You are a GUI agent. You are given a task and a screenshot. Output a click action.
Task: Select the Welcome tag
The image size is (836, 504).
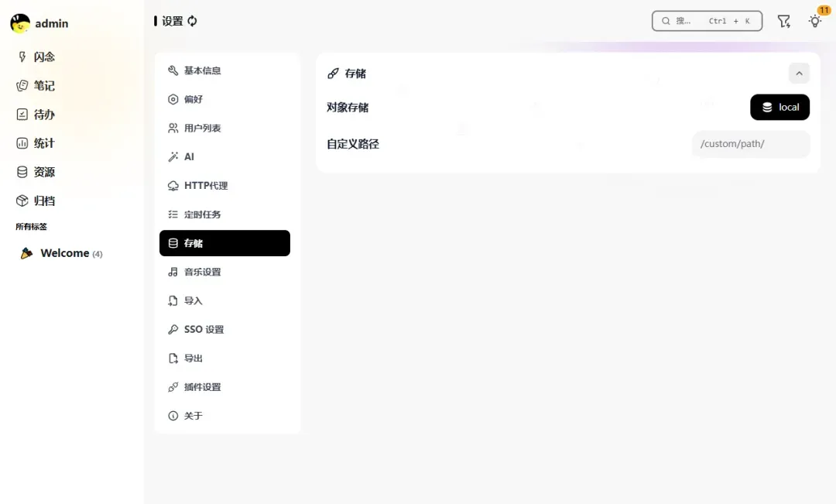click(61, 253)
